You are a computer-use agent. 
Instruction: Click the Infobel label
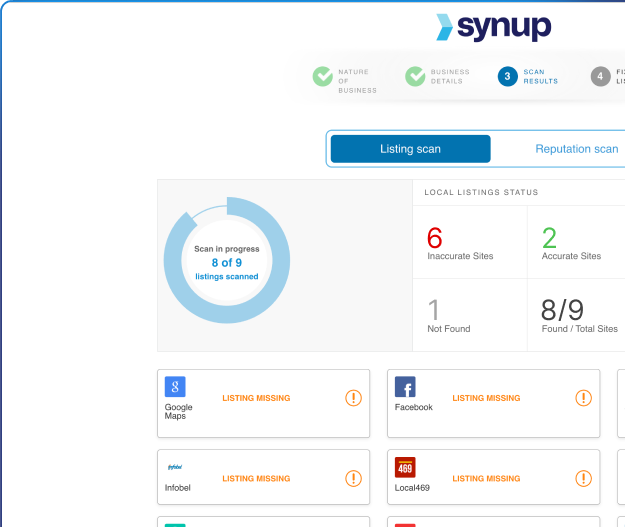pos(177,488)
